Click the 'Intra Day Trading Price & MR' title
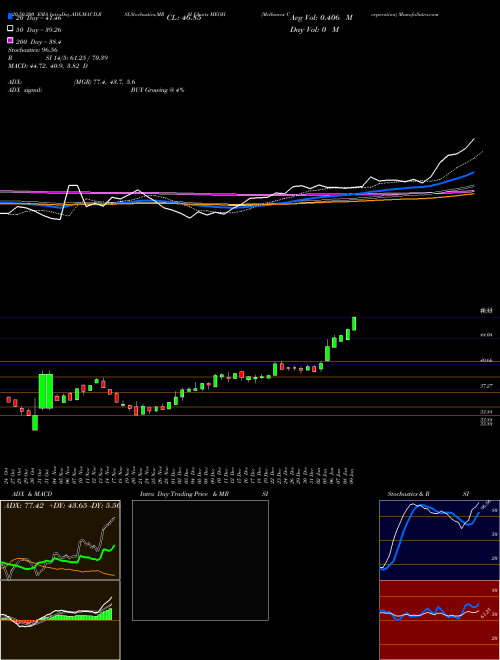The width and height of the screenshot is (500, 660). (184, 494)
